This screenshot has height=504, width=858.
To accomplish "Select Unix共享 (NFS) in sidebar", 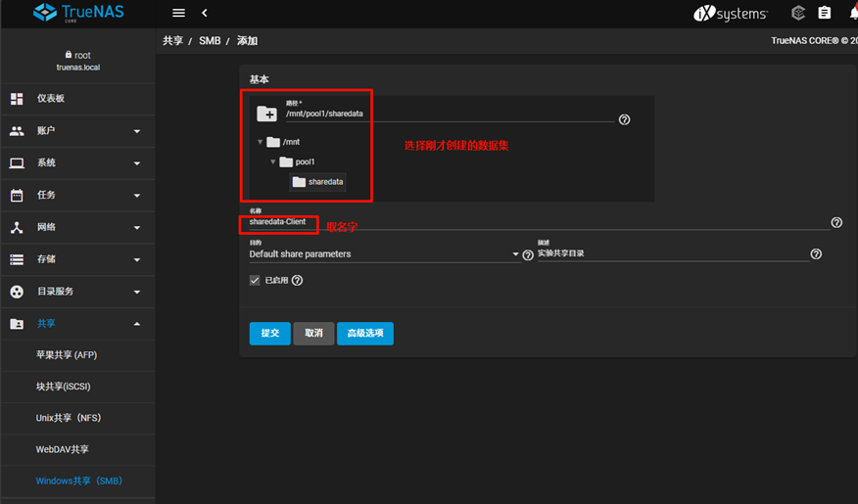I will click(69, 418).
